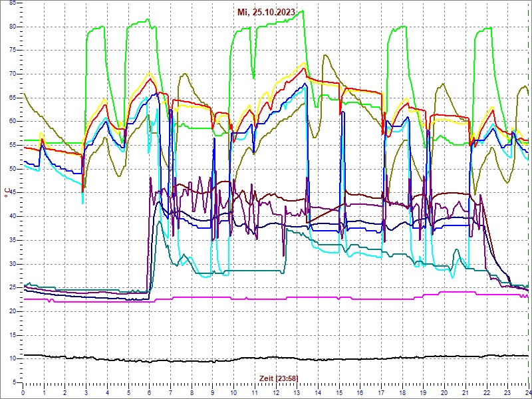Click hour 14 on the time axis

318,392
